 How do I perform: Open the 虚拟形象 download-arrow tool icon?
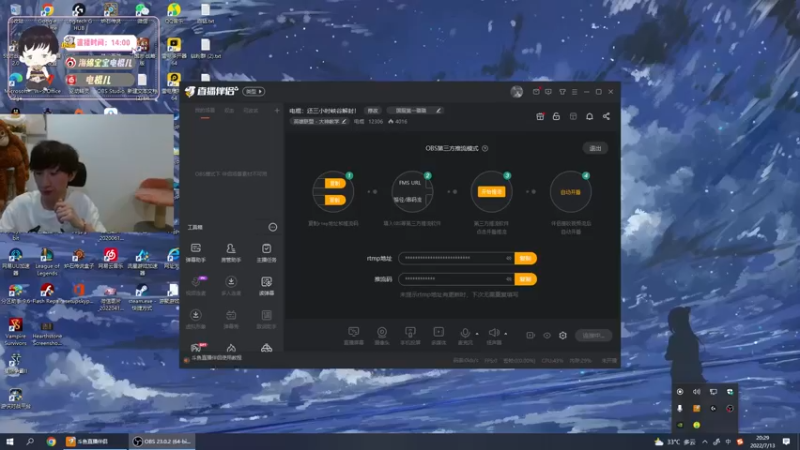pos(195,319)
